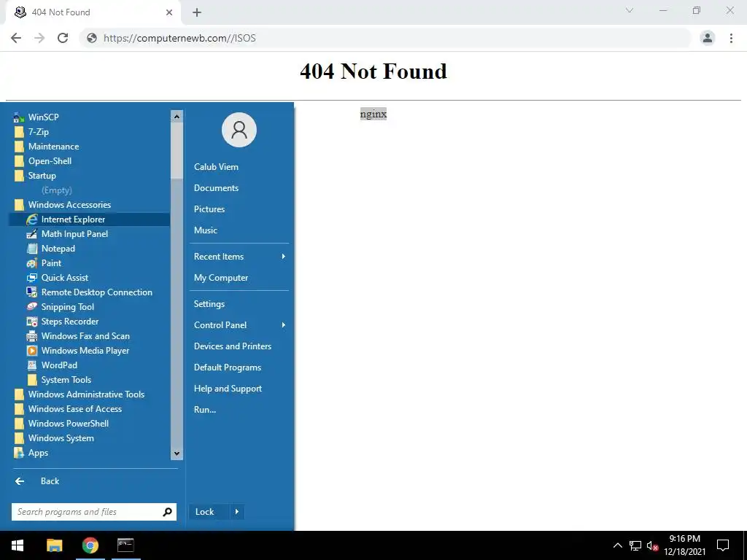Screen dimensions: 747x560
Task: Select the address bar URL
Action: click(x=179, y=38)
